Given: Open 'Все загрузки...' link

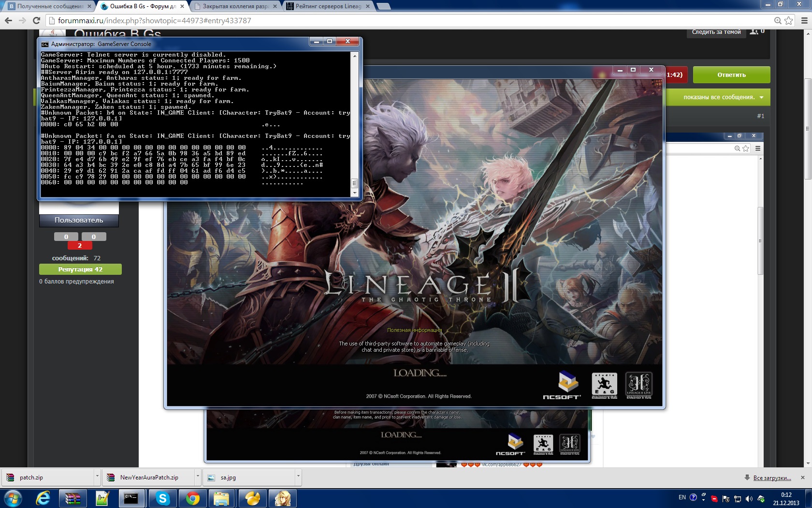Looking at the screenshot, I should click(772, 478).
